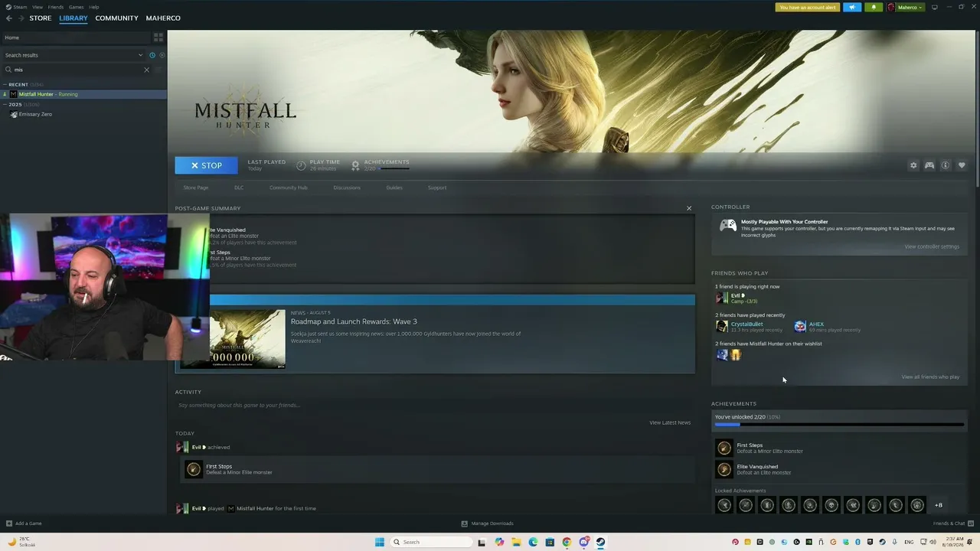980x551 pixels.
Task: Open the Games menu
Action: (77, 7)
